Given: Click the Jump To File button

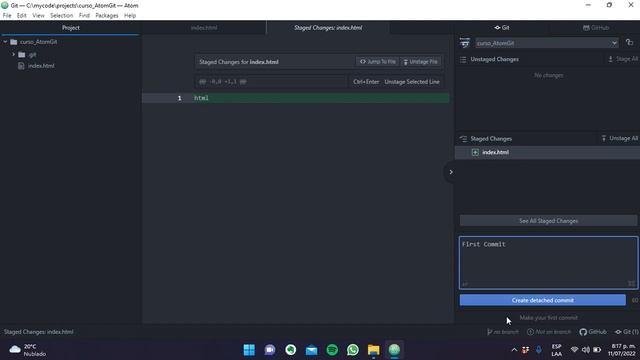Looking at the screenshot, I should click(x=378, y=62).
